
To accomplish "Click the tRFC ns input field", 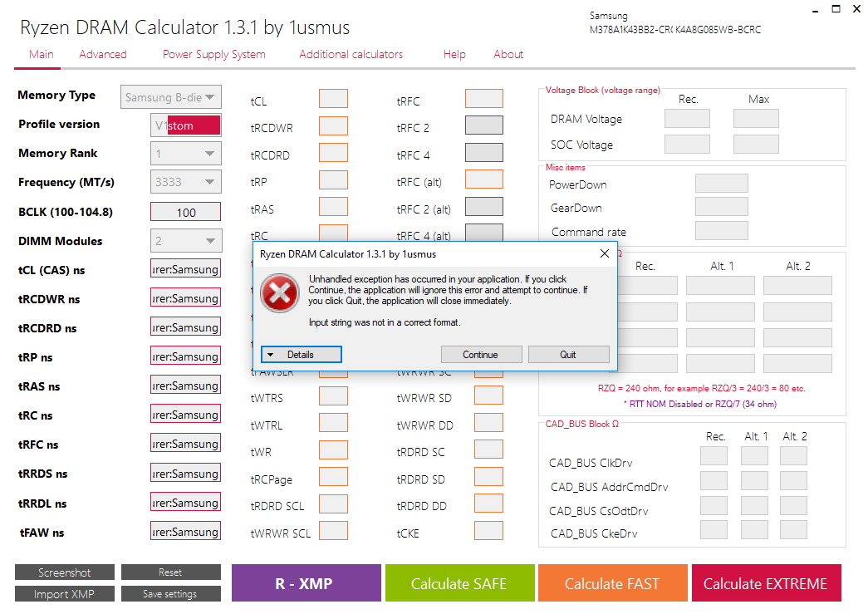I will pyautogui.click(x=185, y=444).
